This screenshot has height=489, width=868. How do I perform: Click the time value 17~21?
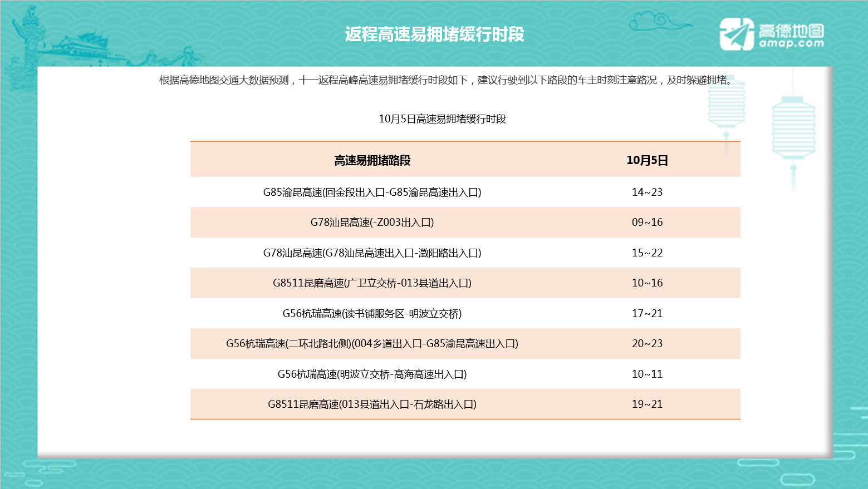pos(647,313)
